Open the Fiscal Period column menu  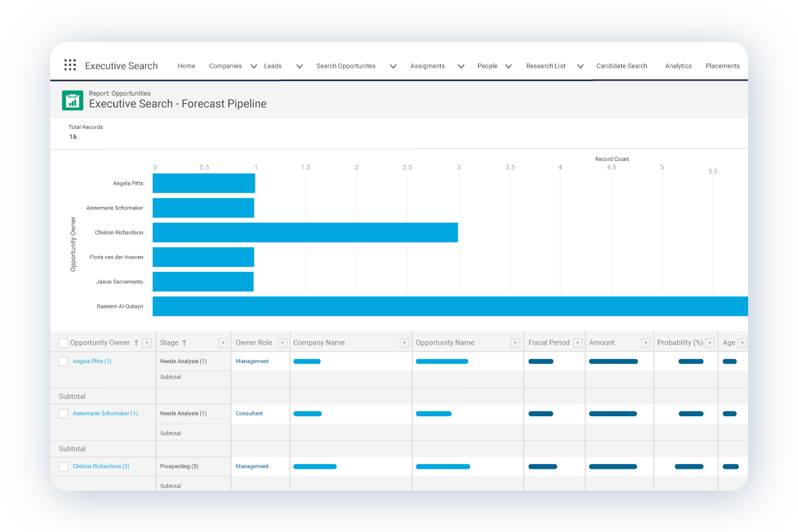(577, 343)
